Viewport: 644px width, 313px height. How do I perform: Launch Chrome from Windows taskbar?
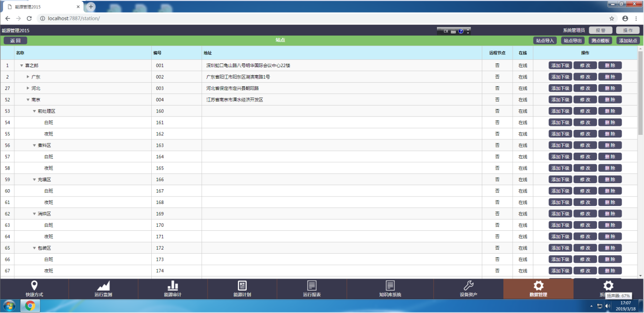(30, 306)
